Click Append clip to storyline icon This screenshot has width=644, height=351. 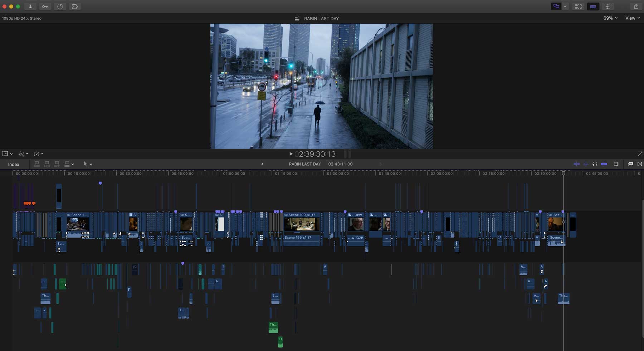(x=57, y=164)
